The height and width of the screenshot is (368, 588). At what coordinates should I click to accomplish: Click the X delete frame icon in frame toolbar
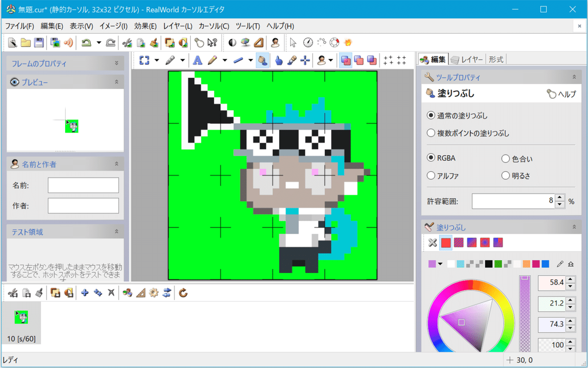111,293
